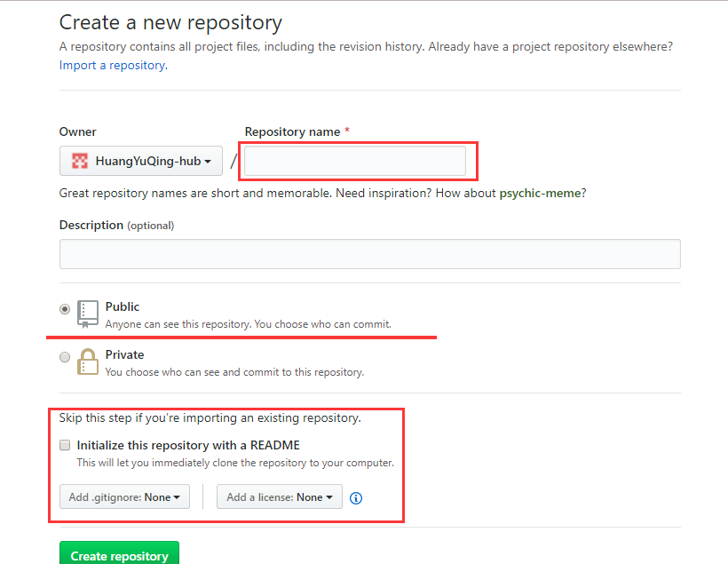Open the Import a repository link
The height and width of the screenshot is (564, 728).
click(x=111, y=65)
